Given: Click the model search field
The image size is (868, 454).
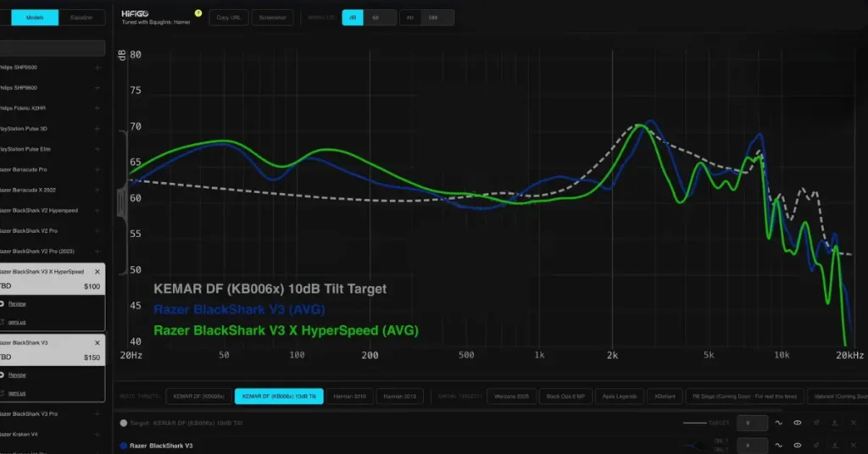Looking at the screenshot, I should (53, 48).
